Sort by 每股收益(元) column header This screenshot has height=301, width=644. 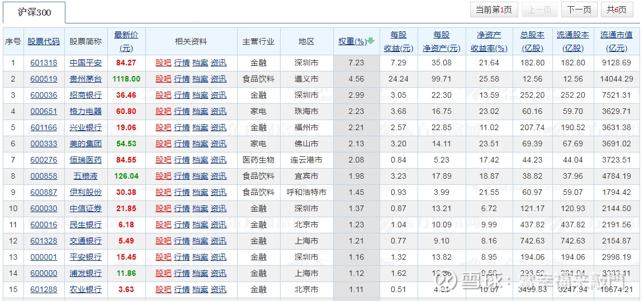tap(399, 41)
